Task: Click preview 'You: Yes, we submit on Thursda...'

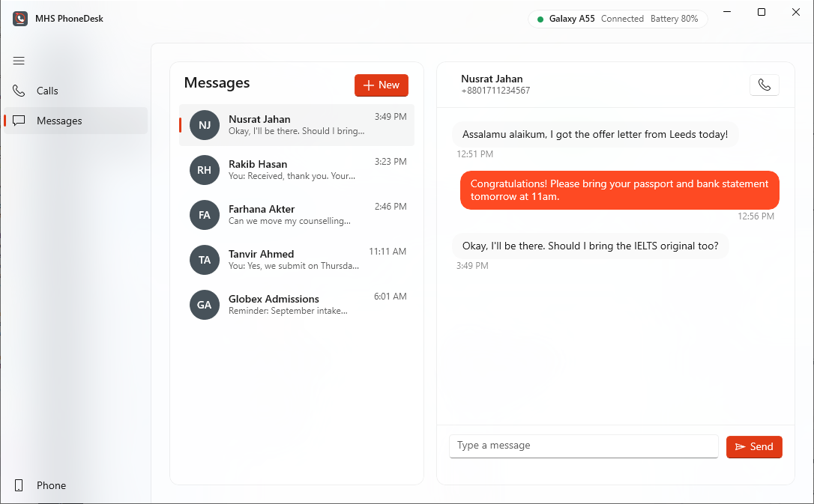Action: point(294,266)
